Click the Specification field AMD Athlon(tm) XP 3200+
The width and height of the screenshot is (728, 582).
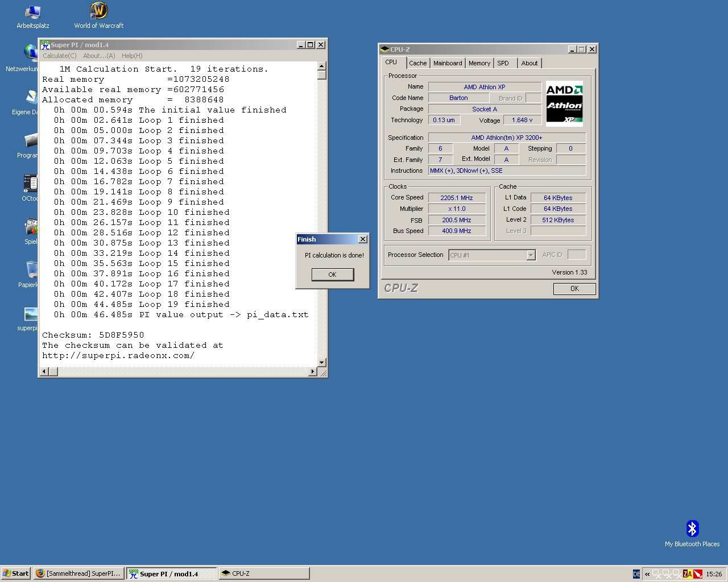tap(507, 138)
